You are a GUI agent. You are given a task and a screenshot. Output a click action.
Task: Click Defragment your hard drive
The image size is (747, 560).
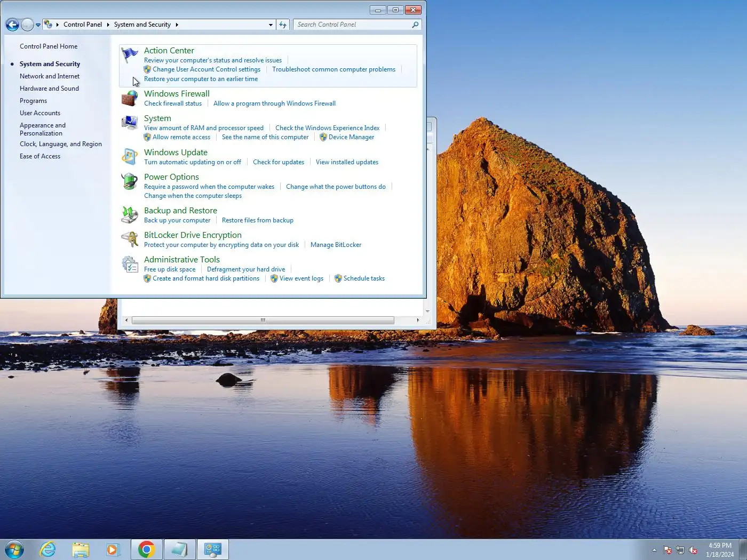[246, 269]
